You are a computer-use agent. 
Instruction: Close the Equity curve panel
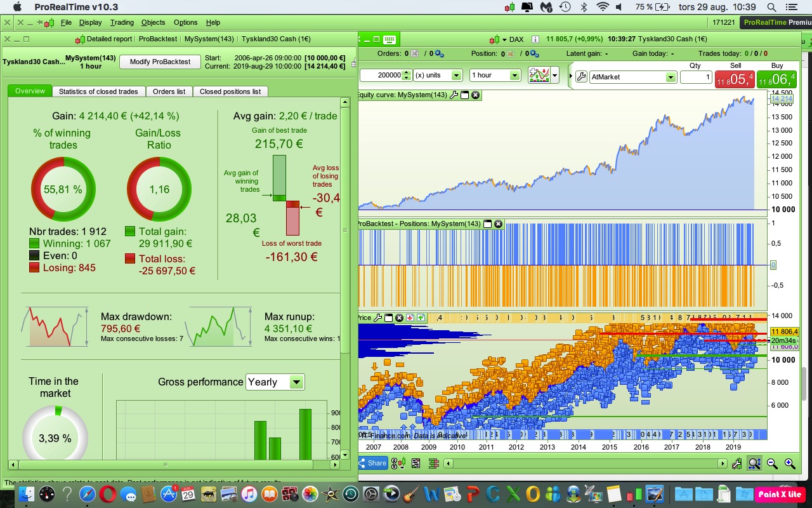point(475,95)
